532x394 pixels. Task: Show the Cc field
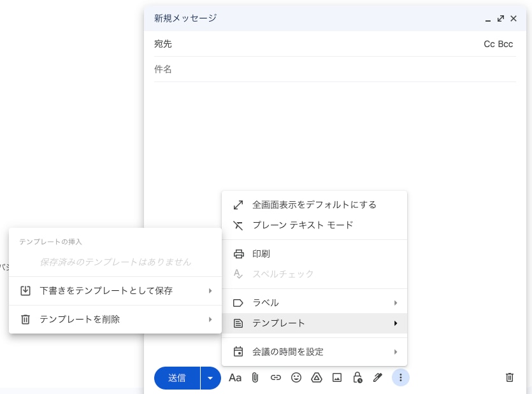click(x=488, y=44)
